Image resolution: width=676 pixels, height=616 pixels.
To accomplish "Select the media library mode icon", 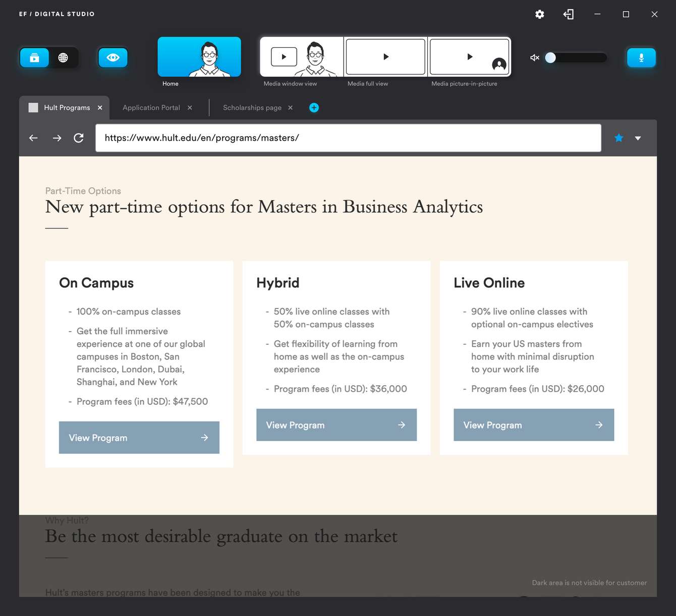I will click(x=34, y=57).
